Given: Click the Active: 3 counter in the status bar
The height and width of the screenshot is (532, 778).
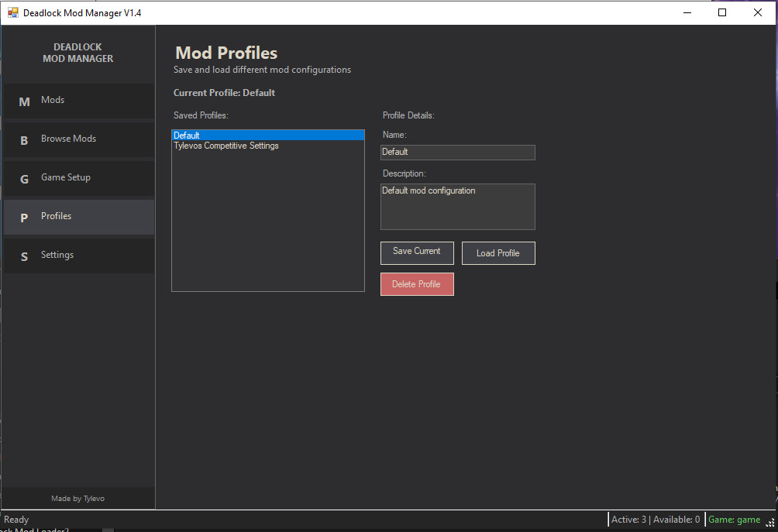Looking at the screenshot, I should (x=629, y=519).
